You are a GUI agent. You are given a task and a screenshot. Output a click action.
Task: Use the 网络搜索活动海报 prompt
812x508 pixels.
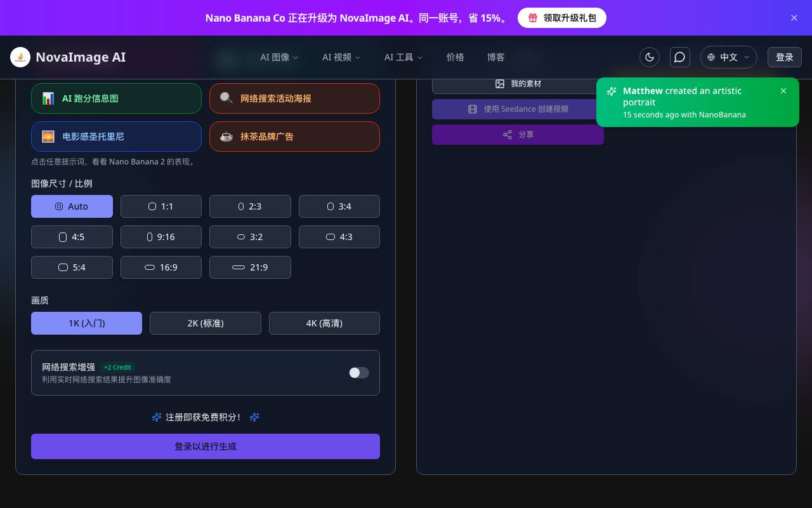pos(294,98)
